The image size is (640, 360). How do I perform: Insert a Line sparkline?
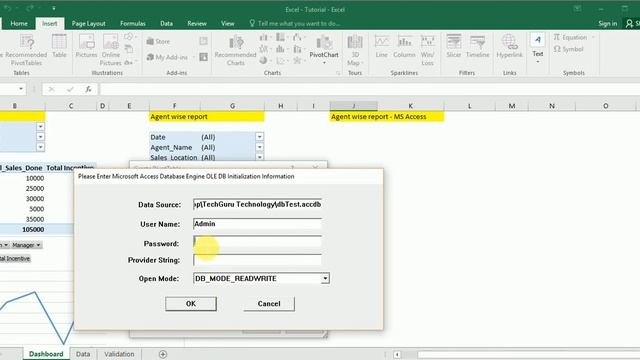[382, 46]
